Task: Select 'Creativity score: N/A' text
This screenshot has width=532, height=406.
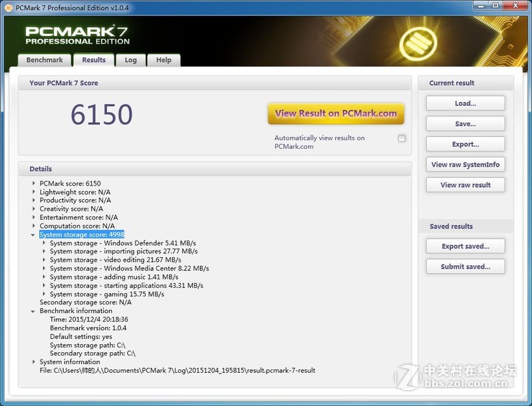Action: tap(71, 209)
